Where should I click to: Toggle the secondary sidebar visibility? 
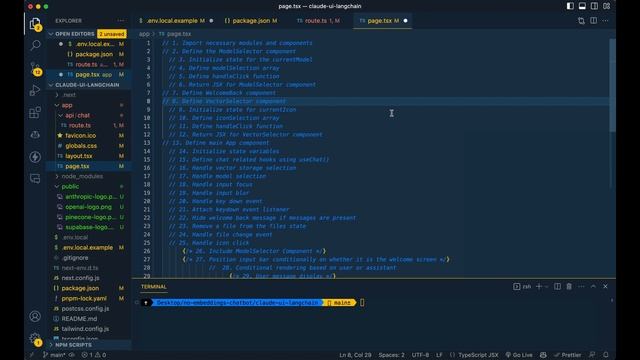click(x=594, y=6)
